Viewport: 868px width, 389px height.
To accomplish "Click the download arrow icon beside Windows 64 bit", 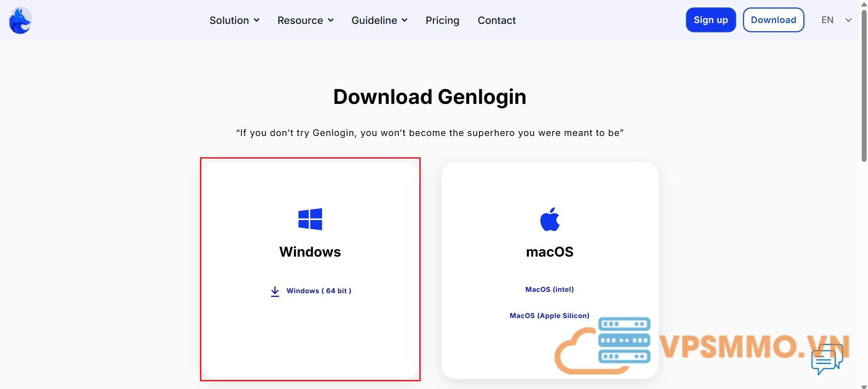I will [275, 291].
